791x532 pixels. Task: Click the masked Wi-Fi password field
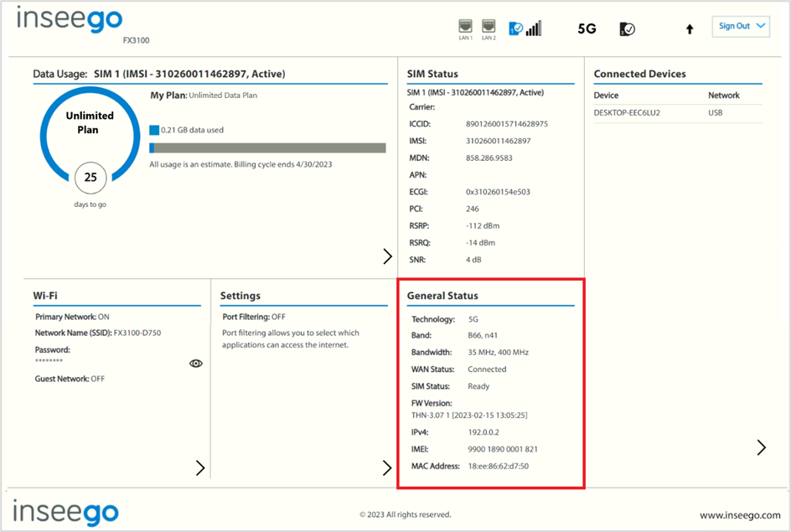pos(49,360)
